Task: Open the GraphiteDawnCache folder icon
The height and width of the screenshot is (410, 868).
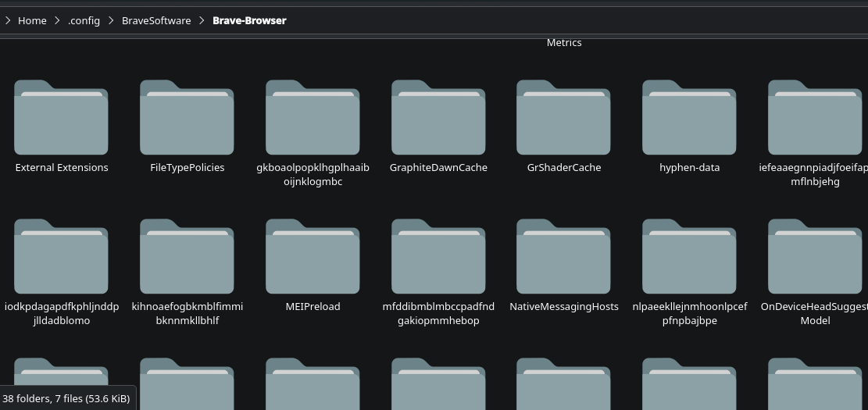Action: coord(438,117)
